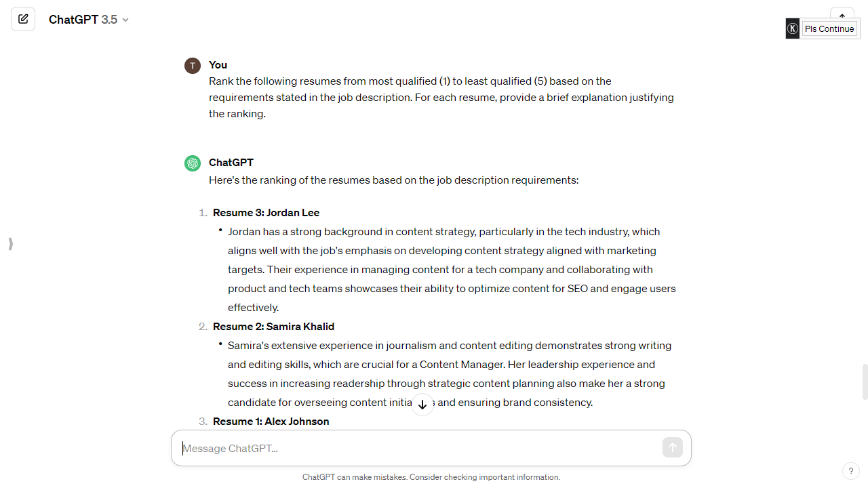Expand the sidebar using the left edge arrow

click(10, 243)
